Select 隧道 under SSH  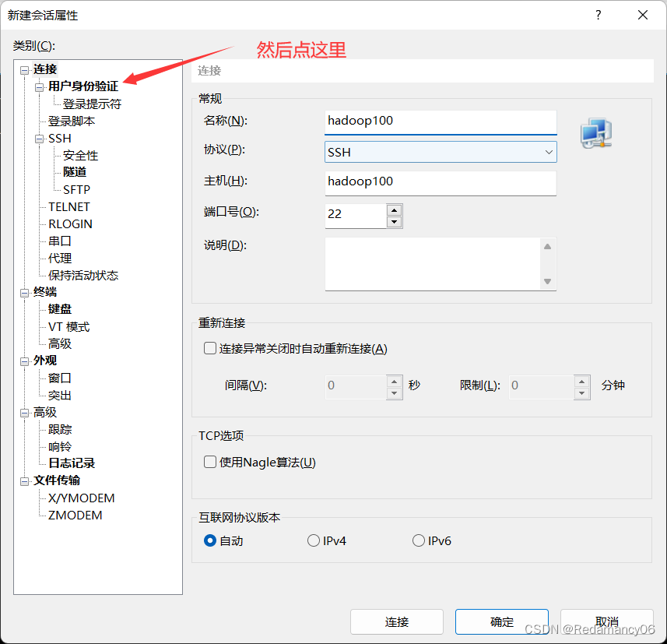(75, 172)
